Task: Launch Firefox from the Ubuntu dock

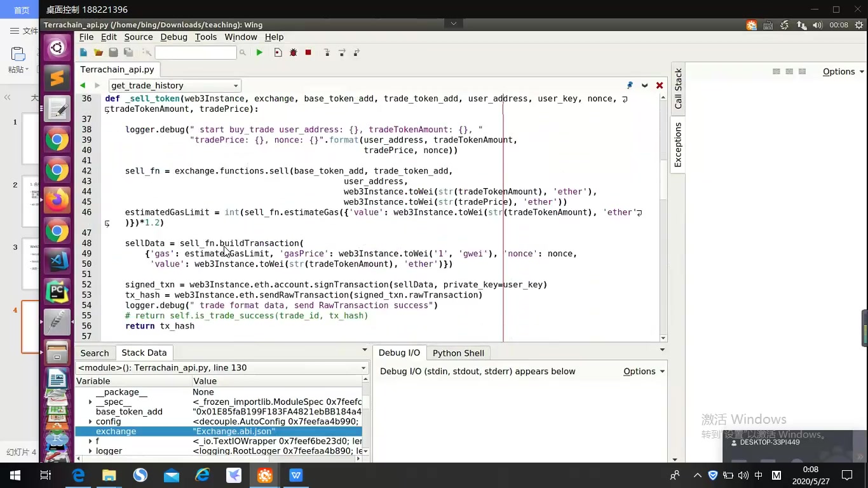Action: click(57, 200)
